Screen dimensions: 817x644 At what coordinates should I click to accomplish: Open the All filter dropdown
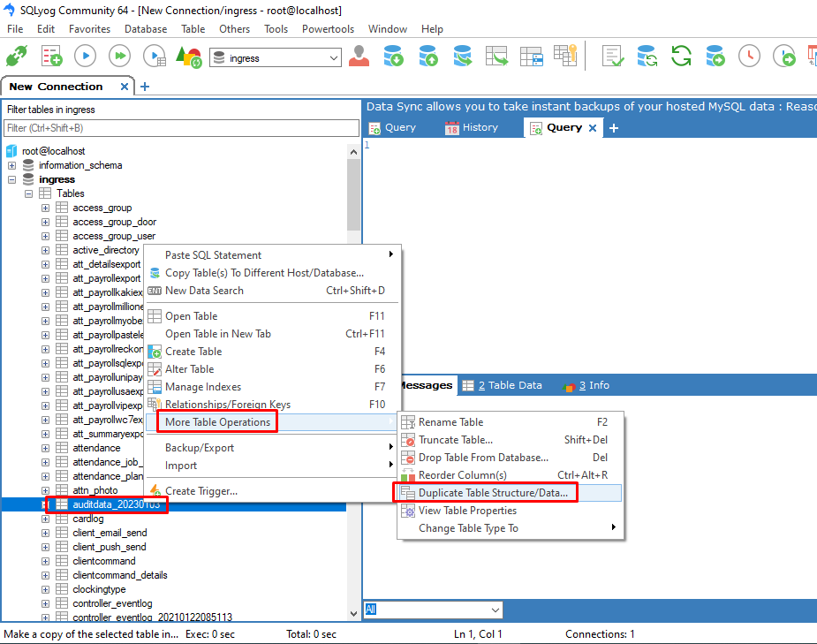433,610
